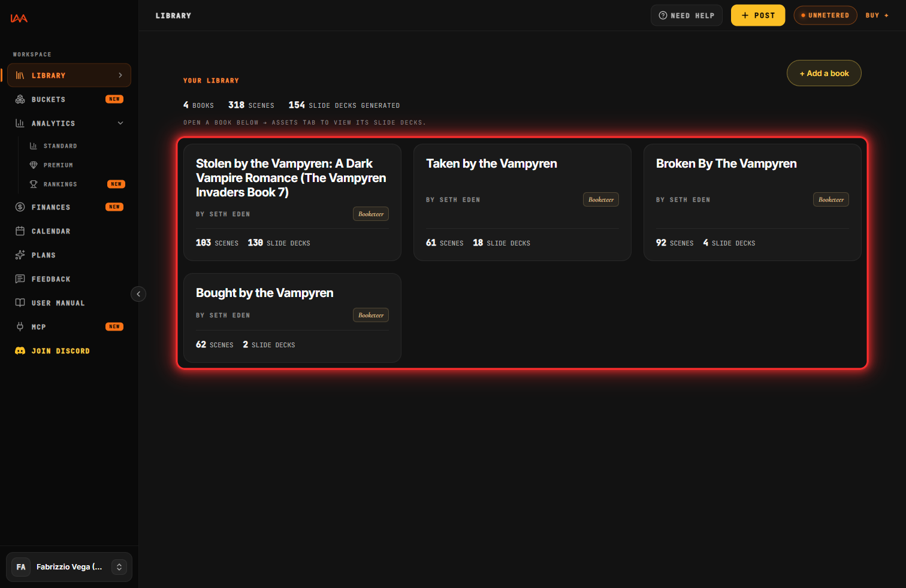
Task: Click the Standard chart icon
Action: point(34,146)
